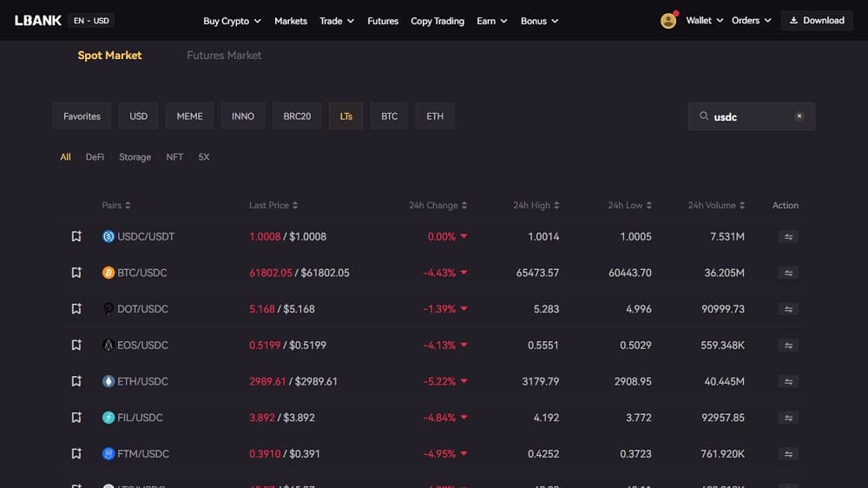Select the LTs market filter
The width and height of the screenshot is (868, 488).
tap(346, 116)
